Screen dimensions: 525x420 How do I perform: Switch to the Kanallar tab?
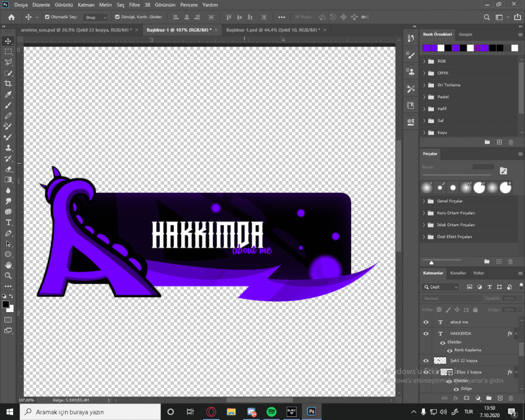458,273
